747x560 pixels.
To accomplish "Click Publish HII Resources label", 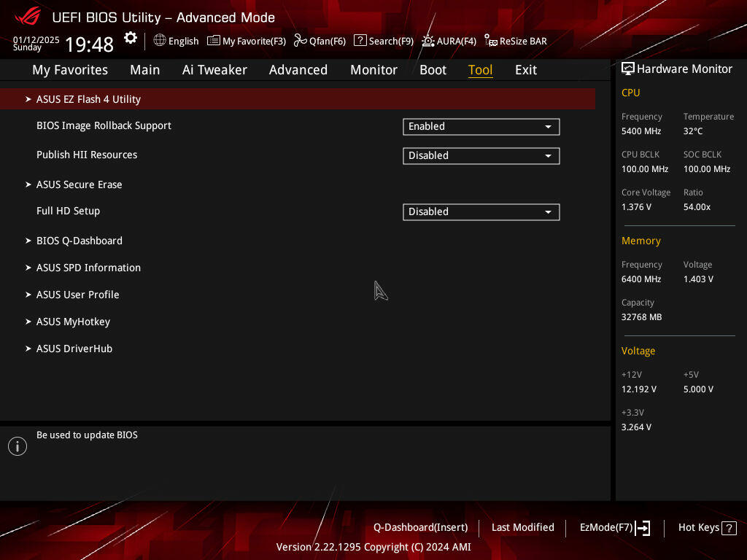I will (x=87, y=155).
